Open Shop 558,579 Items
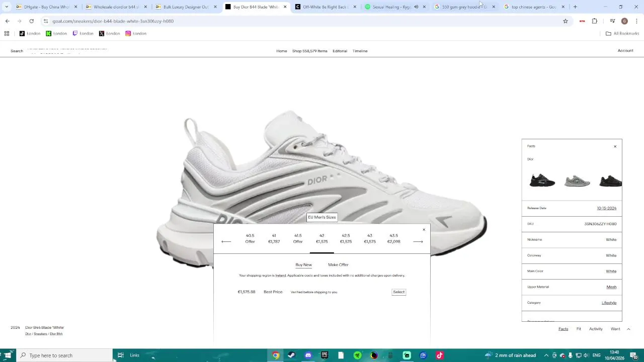This screenshot has height=362, width=644. [x=310, y=51]
